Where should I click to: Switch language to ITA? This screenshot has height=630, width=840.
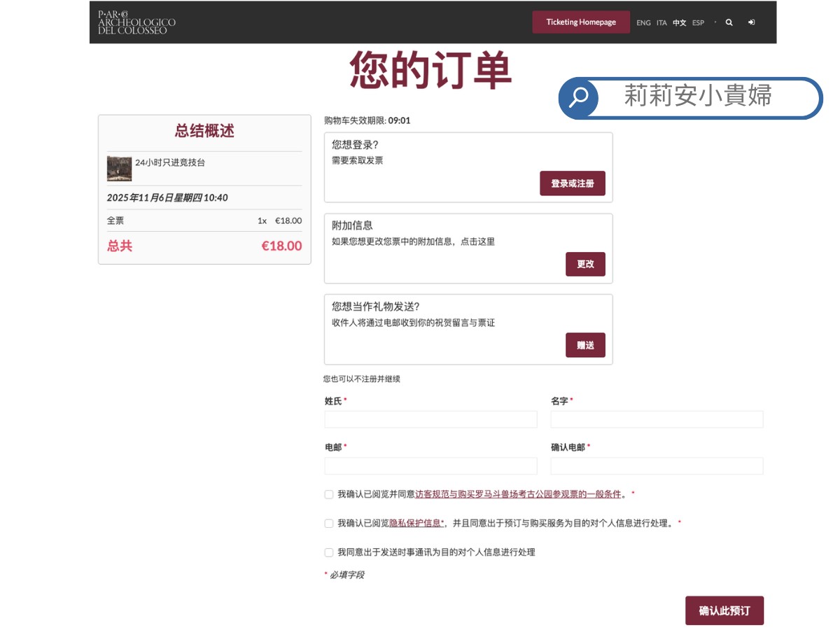tap(661, 23)
